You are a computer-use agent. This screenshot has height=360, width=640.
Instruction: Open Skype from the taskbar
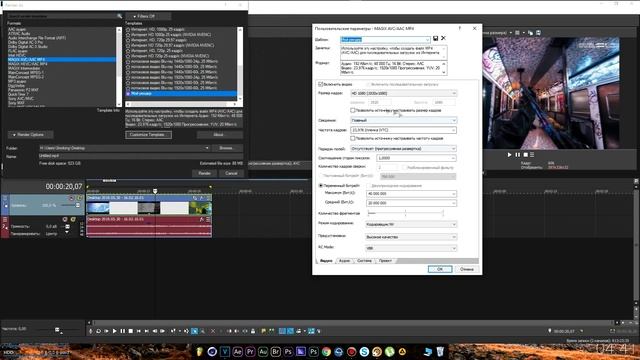[364, 351]
